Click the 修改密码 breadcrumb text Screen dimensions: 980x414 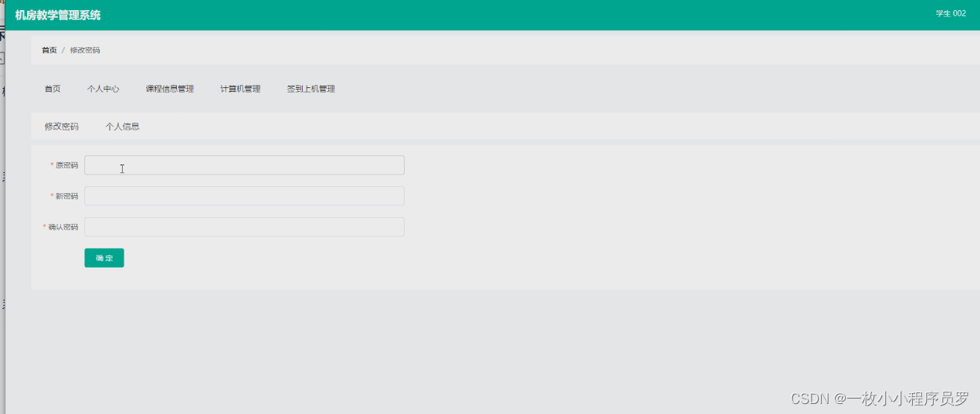point(85,50)
